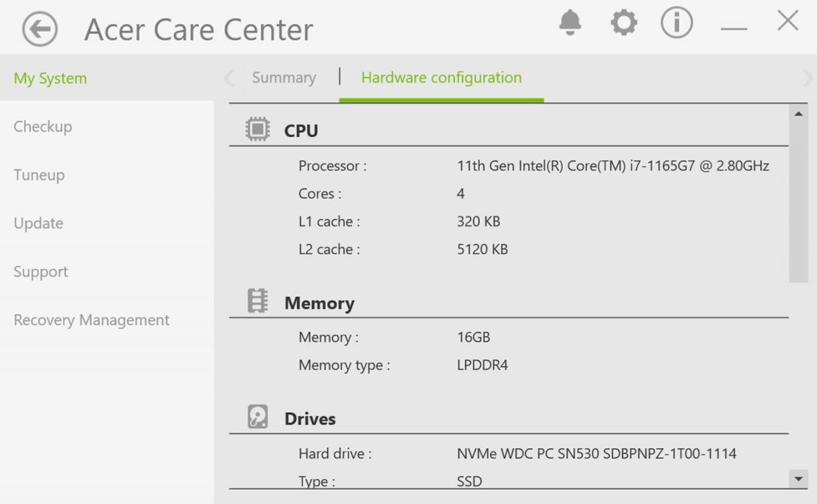Click right chevron at tab strip end
This screenshot has width=817, height=504.
pos(808,78)
